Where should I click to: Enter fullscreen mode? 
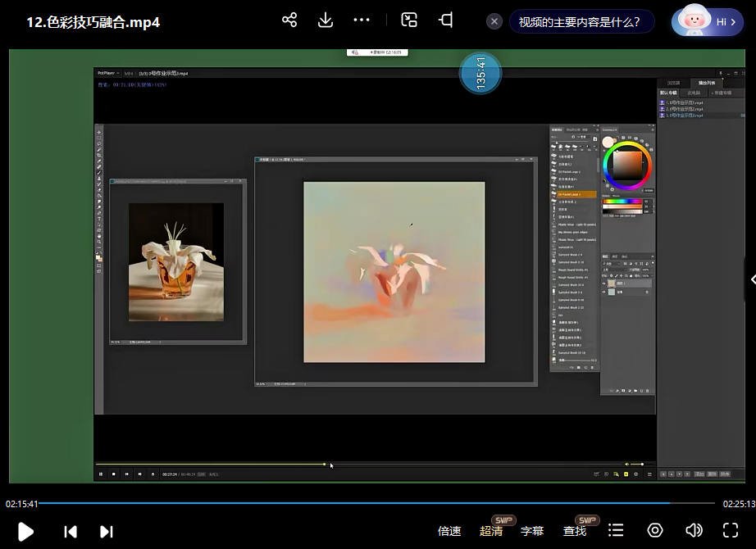click(x=731, y=531)
